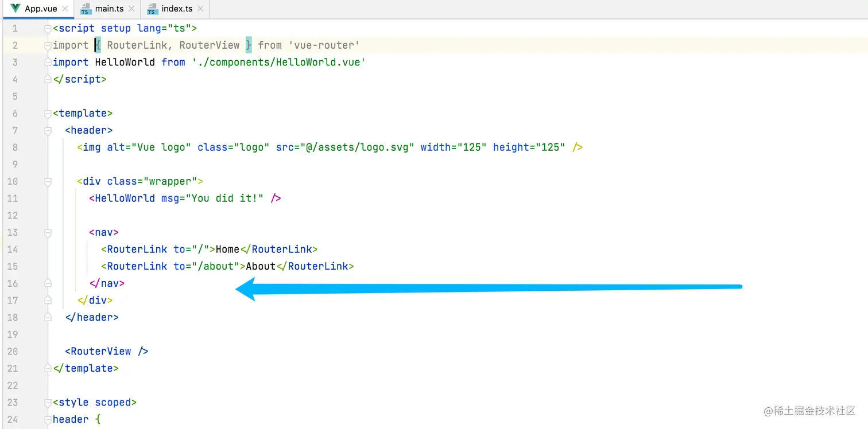This screenshot has width=868, height=429.
Task: Click the closing </header> tag on line 18
Action: [92, 317]
